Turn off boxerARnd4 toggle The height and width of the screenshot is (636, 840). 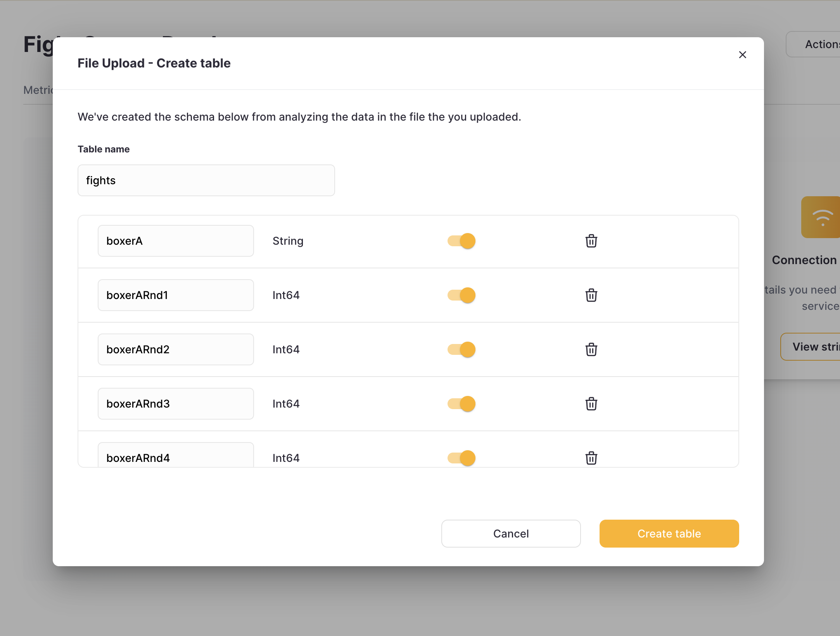(x=461, y=458)
